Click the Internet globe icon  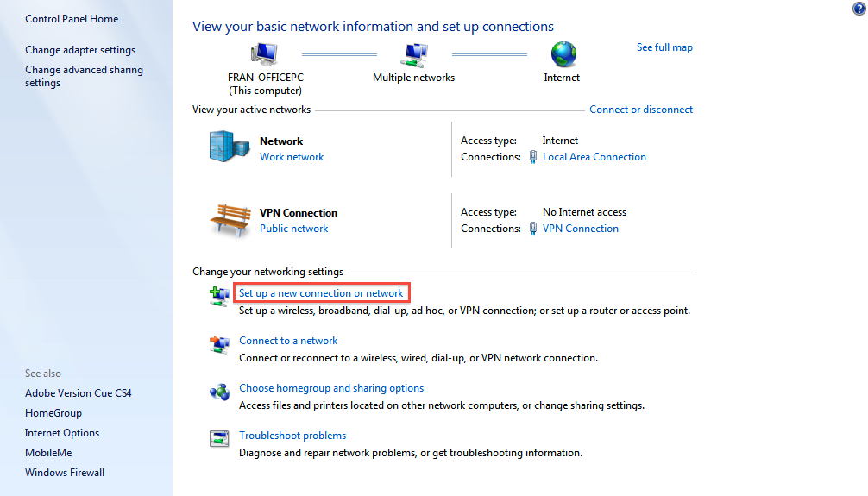pos(563,54)
